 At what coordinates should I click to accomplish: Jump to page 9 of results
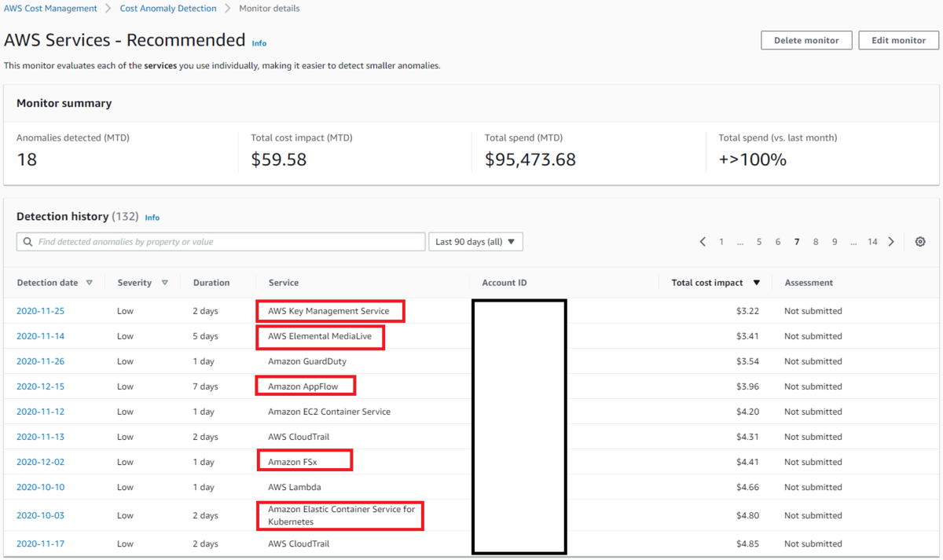coord(835,242)
